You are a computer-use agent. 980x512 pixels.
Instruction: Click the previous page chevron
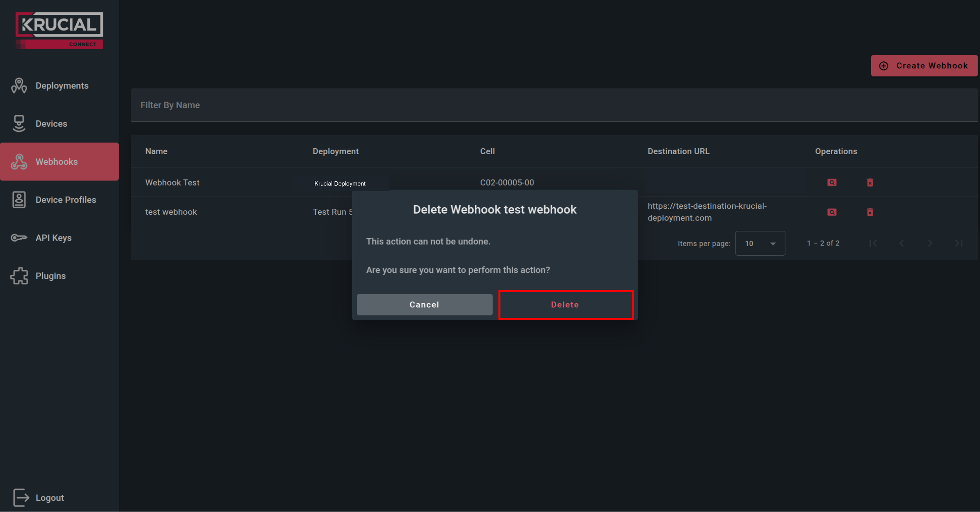[901, 243]
